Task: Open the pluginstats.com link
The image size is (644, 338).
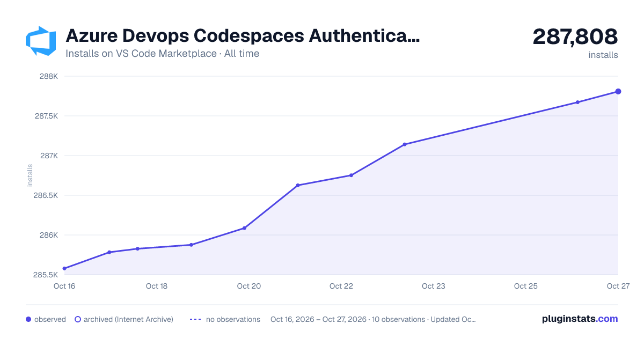Action: [x=580, y=319]
